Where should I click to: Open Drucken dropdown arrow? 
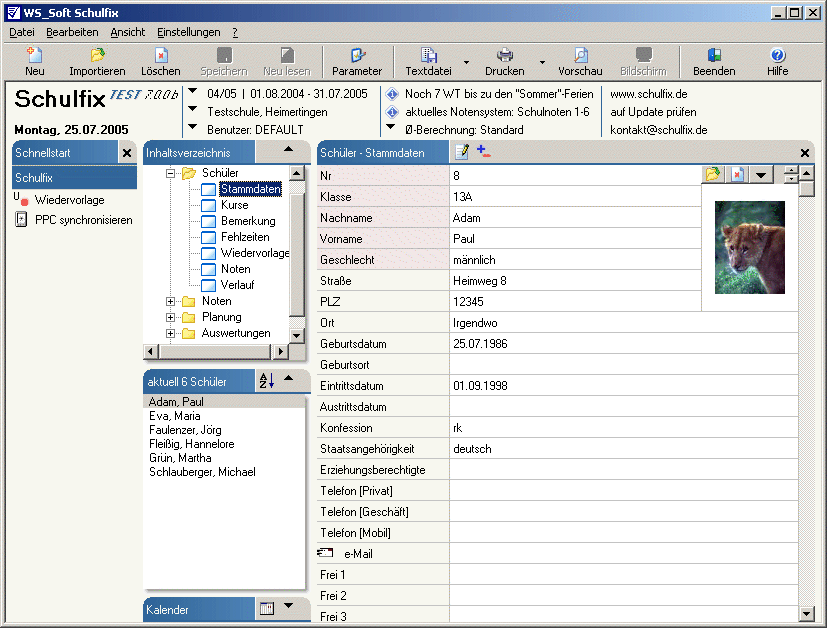542,62
